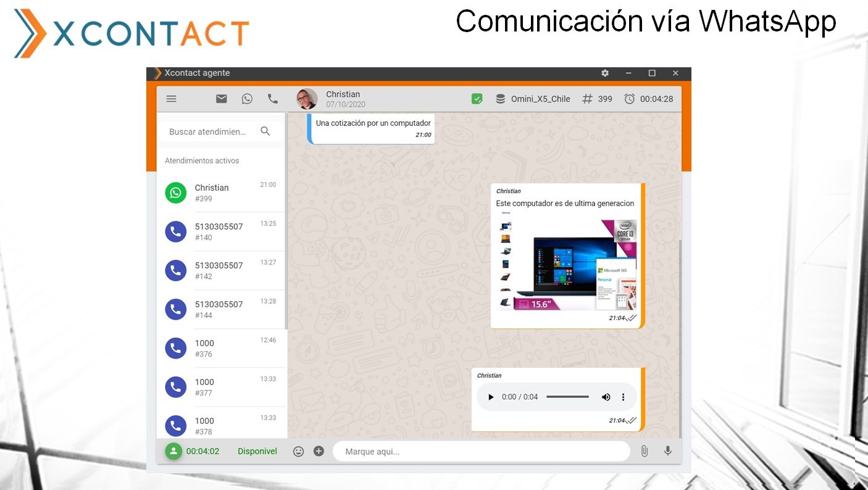Select Christian #399 WhatsApp conversation
The image size is (868, 490).
click(x=221, y=193)
